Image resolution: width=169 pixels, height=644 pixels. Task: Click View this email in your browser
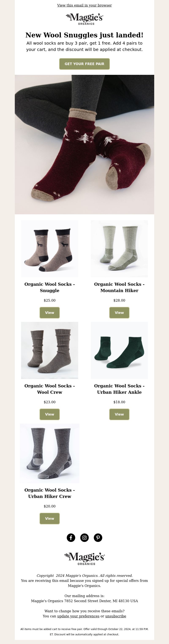coord(84,5)
